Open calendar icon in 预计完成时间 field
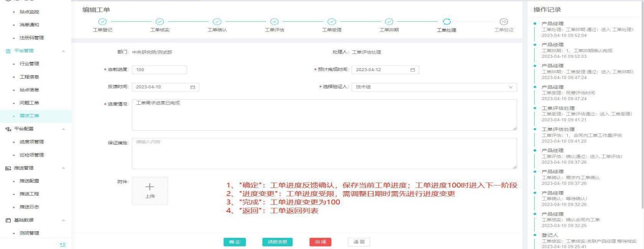The width and height of the screenshot is (644, 249). [413, 70]
